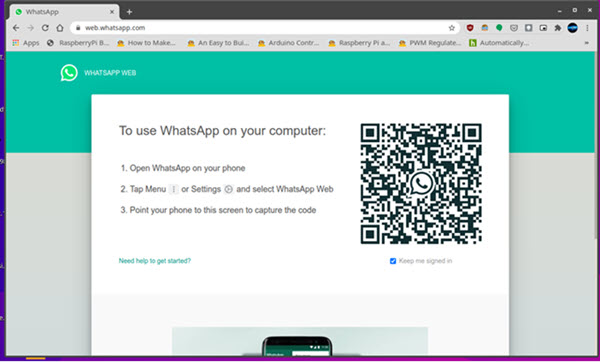Click the phone preview image below
Screen dimensions: 600x362
coord(300,341)
